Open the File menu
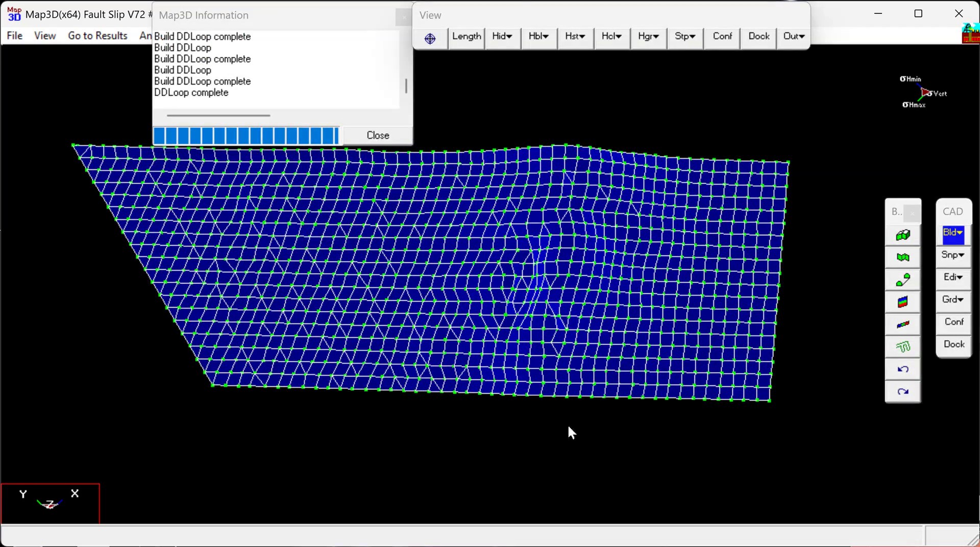 [x=14, y=36]
